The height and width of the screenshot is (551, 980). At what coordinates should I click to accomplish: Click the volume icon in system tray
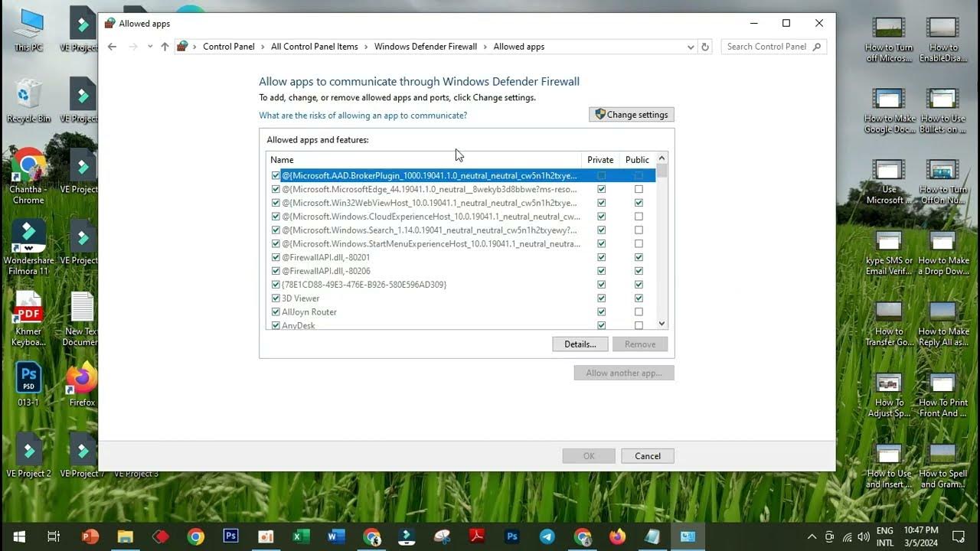click(x=864, y=536)
